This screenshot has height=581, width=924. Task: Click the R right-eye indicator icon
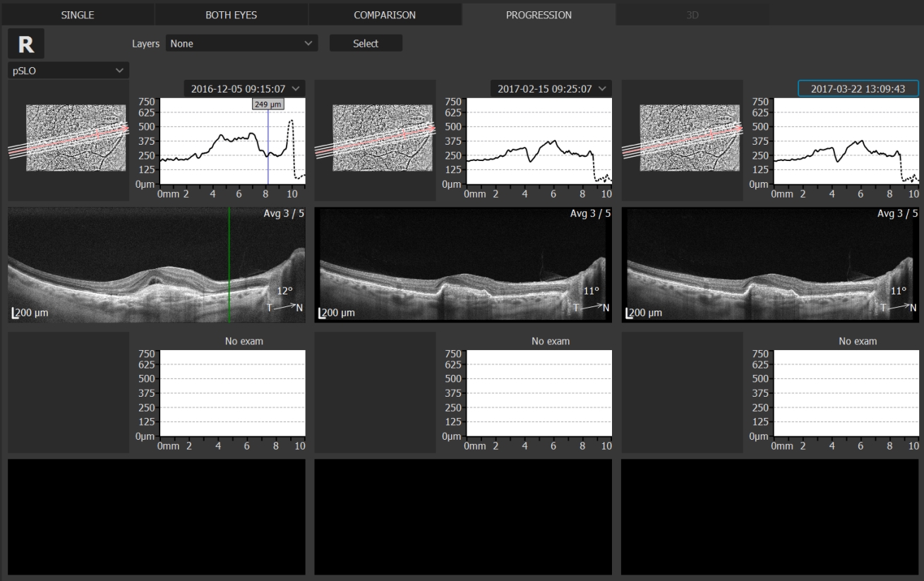pyautogui.click(x=26, y=44)
